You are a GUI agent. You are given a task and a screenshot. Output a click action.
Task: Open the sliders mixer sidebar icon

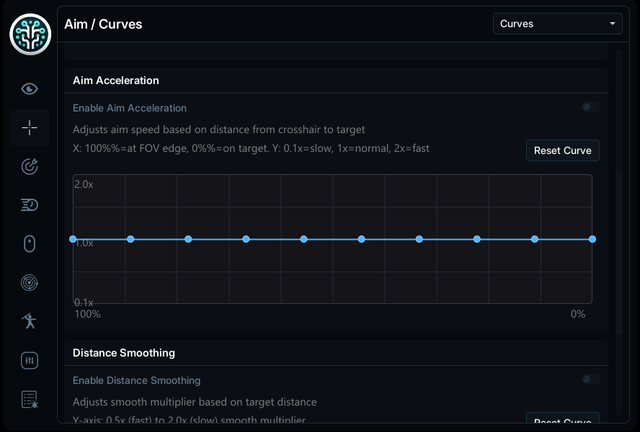29,361
